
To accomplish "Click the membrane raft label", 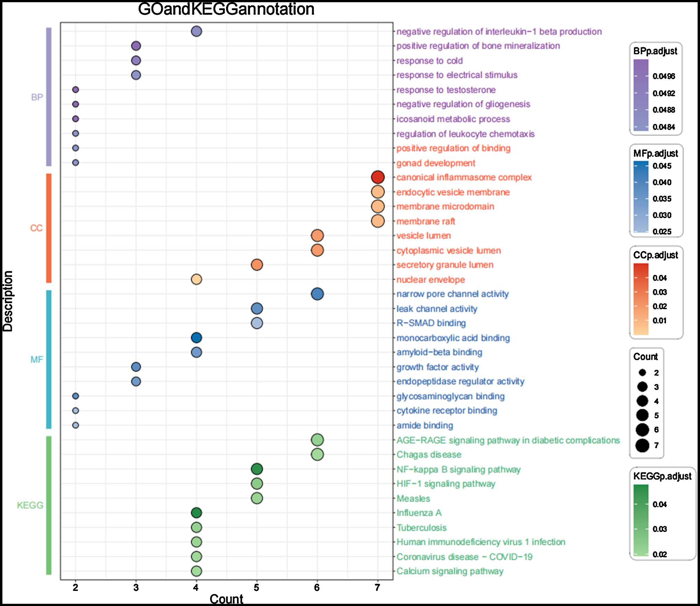I will tap(425, 221).
